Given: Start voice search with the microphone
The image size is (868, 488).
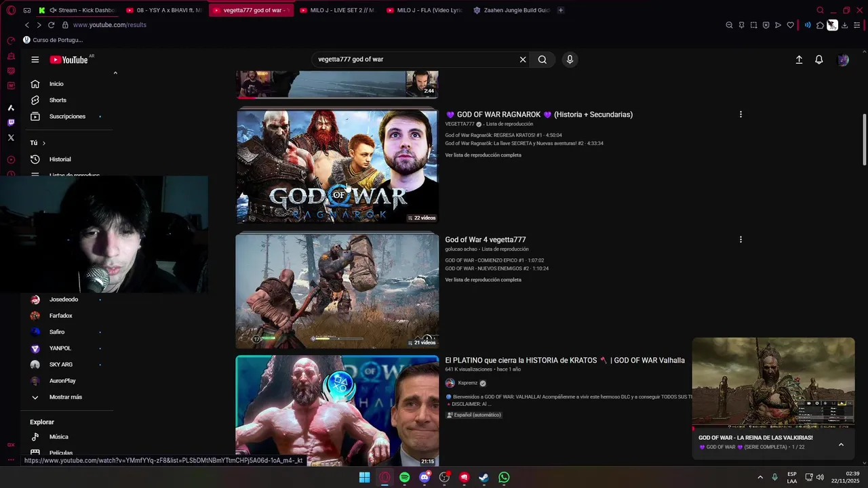Looking at the screenshot, I should (x=570, y=60).
